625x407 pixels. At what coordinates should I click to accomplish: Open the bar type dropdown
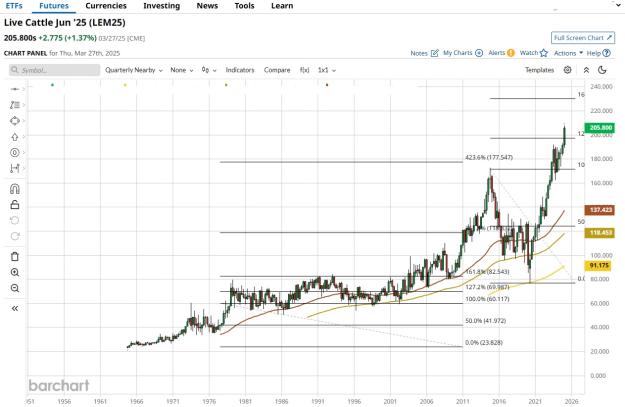click(x=209, y=70)
